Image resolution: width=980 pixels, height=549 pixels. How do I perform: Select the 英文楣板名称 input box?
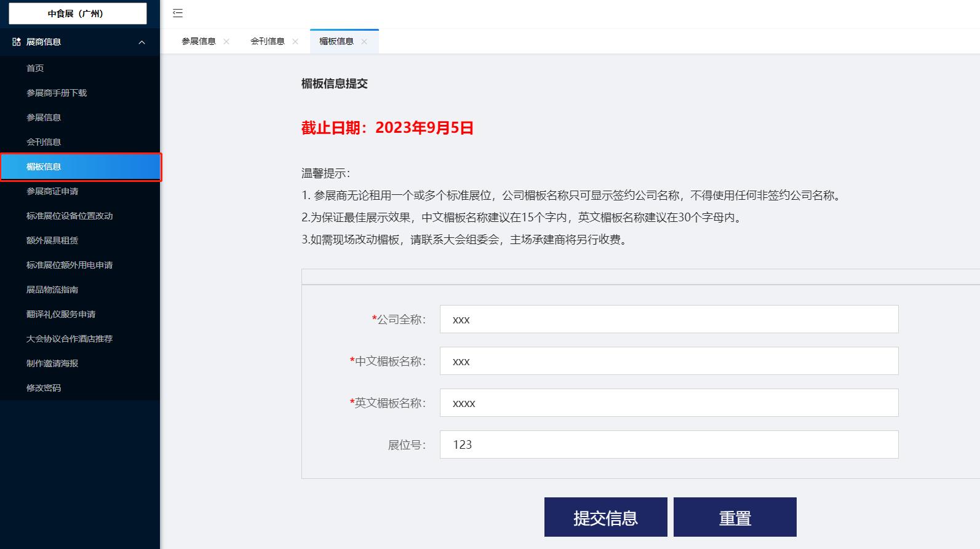point(669,403)
